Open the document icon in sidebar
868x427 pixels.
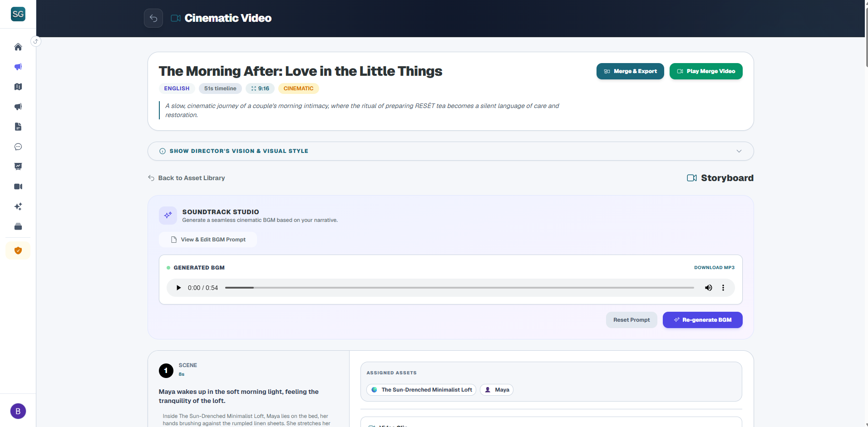tap(18, 127)
